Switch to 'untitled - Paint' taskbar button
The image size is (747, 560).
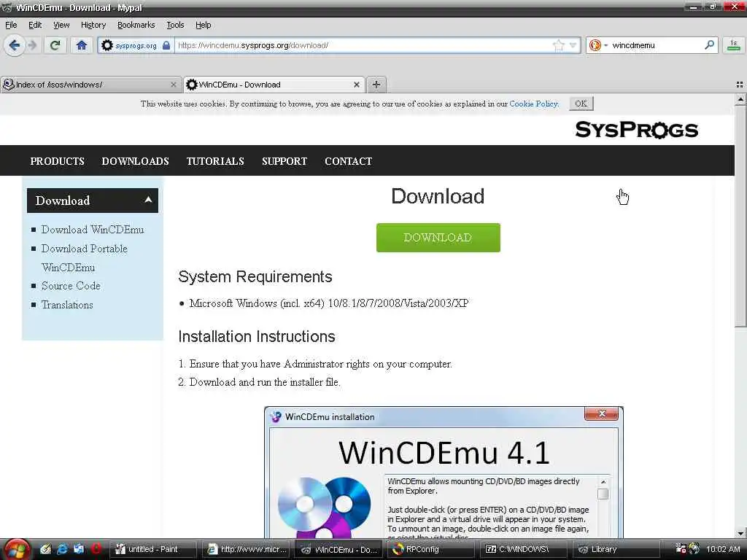tap(153, 549)
